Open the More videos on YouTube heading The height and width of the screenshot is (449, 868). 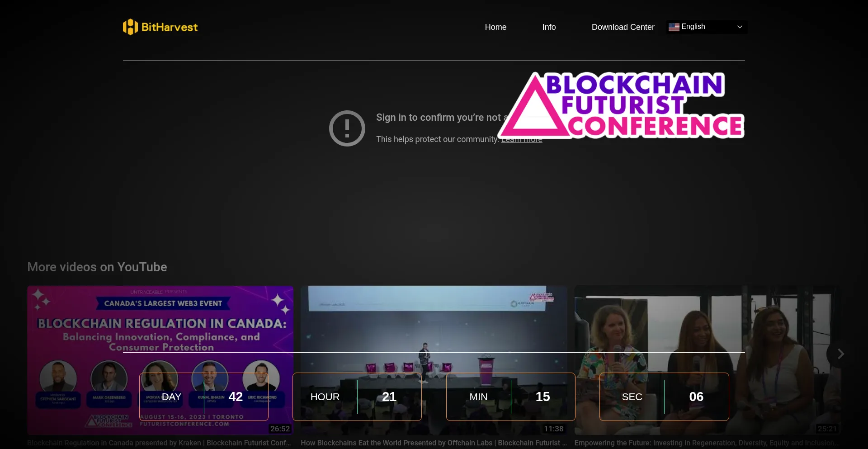pyautogui.click(x=97, y=267)
